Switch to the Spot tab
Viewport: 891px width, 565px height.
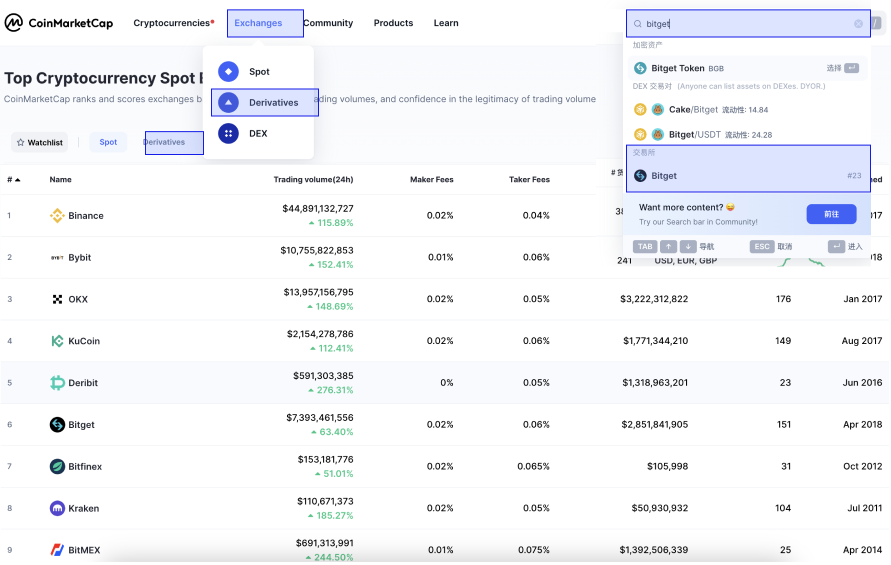click(108, 142)
